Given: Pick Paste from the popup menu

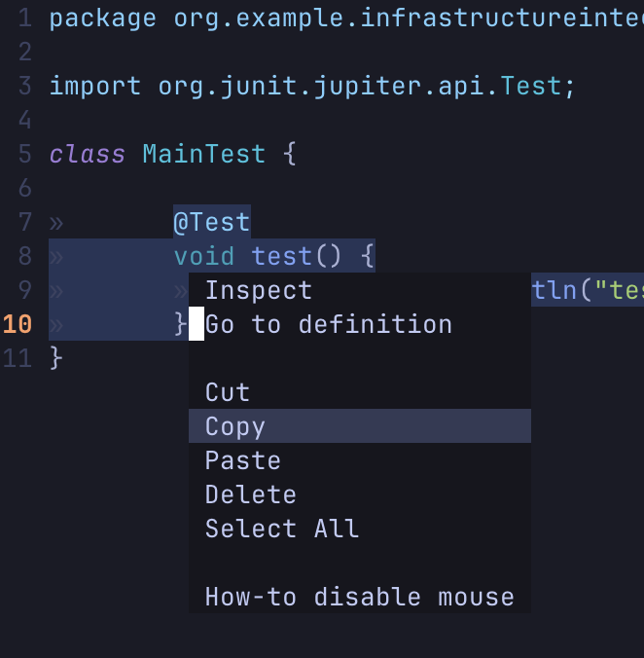Looking at the screenshot, I should pyautogui.click(x=243, y=460).
